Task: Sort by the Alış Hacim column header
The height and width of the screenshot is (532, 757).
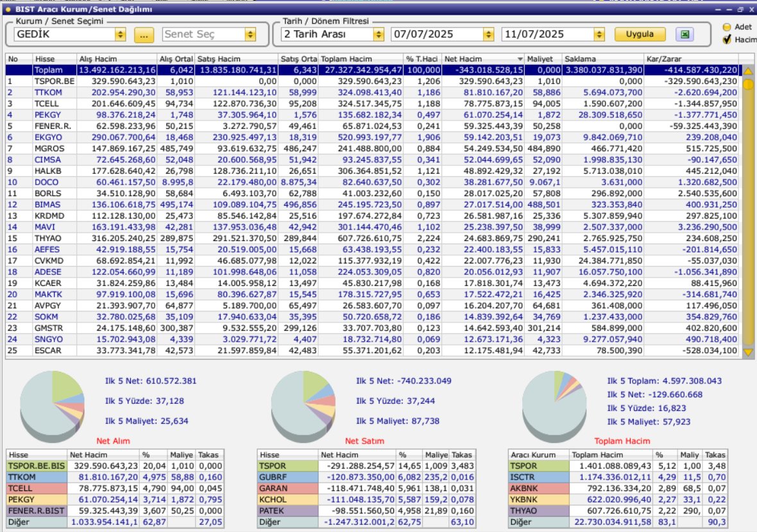Action: pyautogui.click(x=116, y=59)
